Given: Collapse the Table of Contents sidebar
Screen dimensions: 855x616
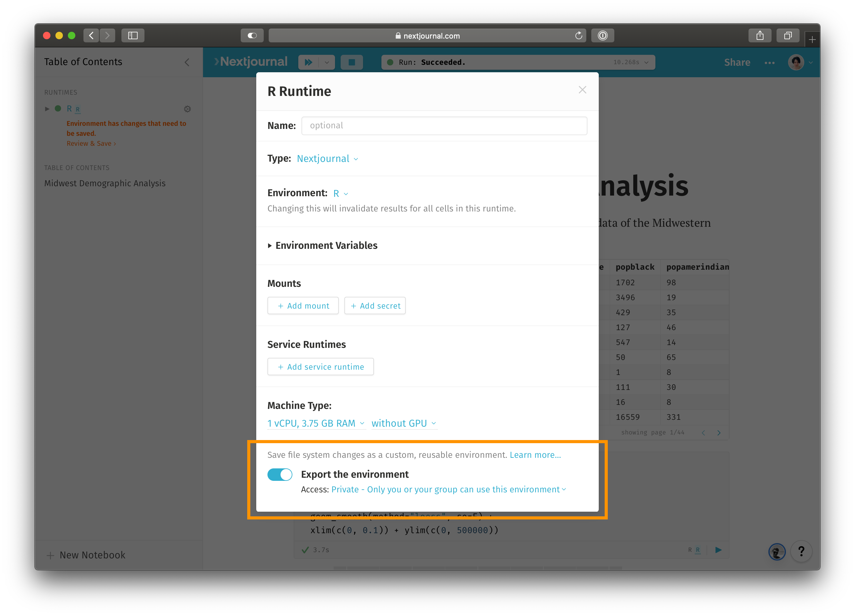Looking at the screenshot, I should [x=187, y=62].
